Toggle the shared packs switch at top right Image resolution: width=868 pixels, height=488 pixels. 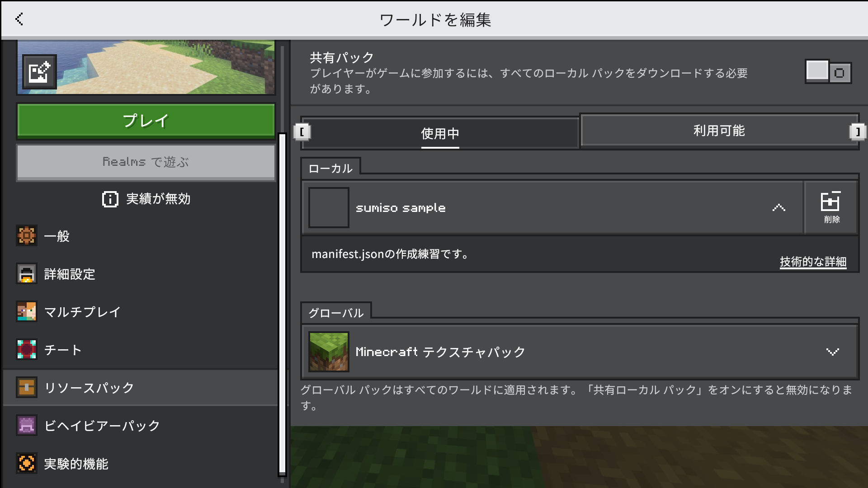(828, 72)
